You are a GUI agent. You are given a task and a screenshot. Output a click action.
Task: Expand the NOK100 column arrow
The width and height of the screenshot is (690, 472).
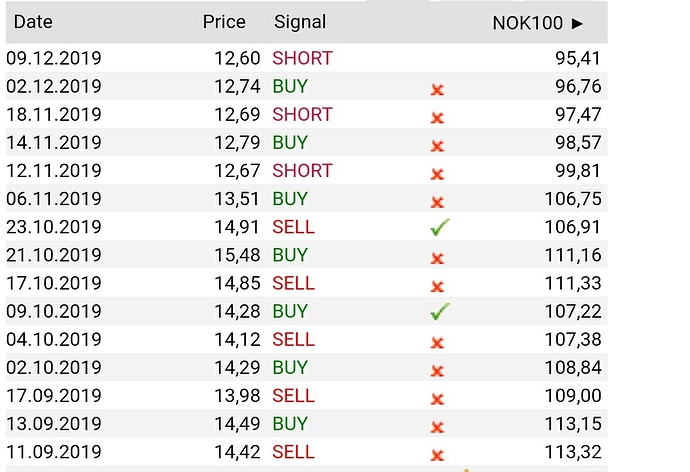(x=577, y=23)
